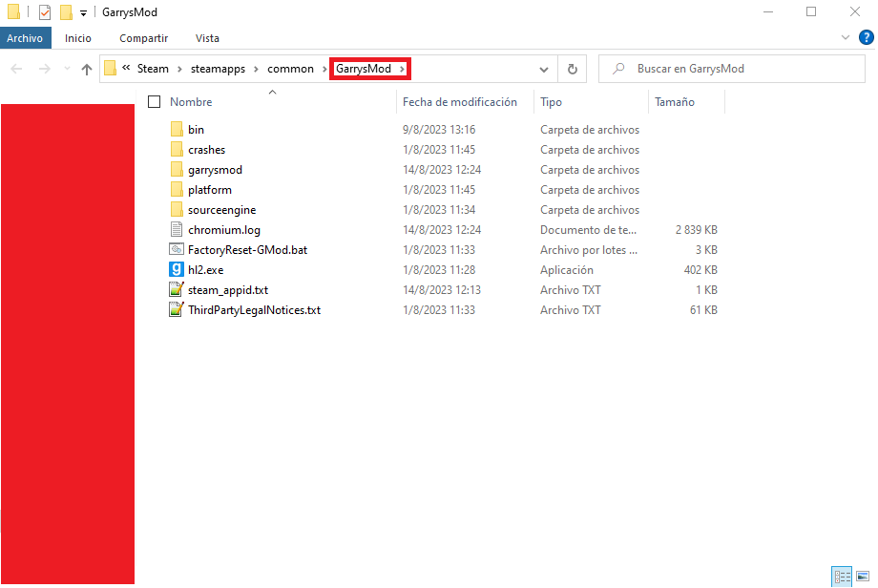Select the crashes folder icon
Screen dimensions: 878x588
(x=177, y=150)
